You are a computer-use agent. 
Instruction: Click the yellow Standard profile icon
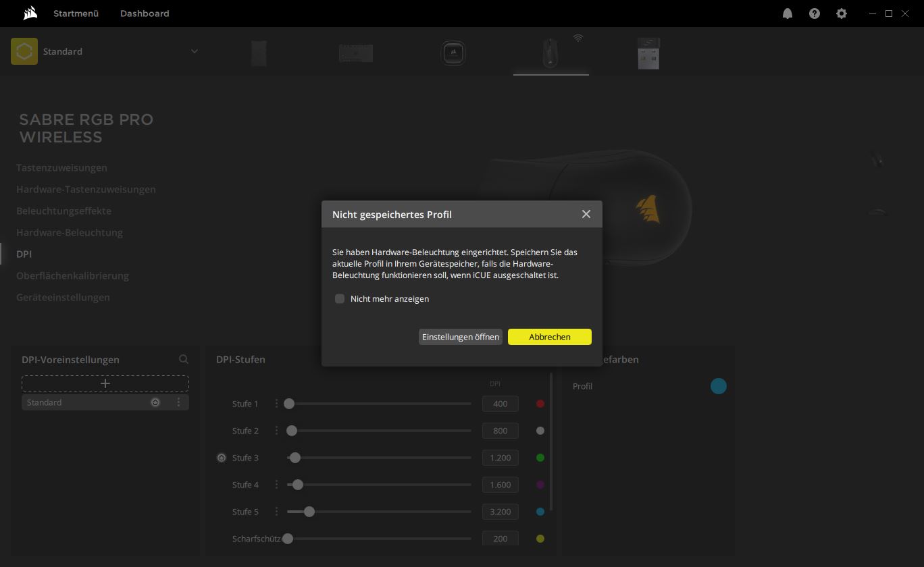click(x=24, y=51)
